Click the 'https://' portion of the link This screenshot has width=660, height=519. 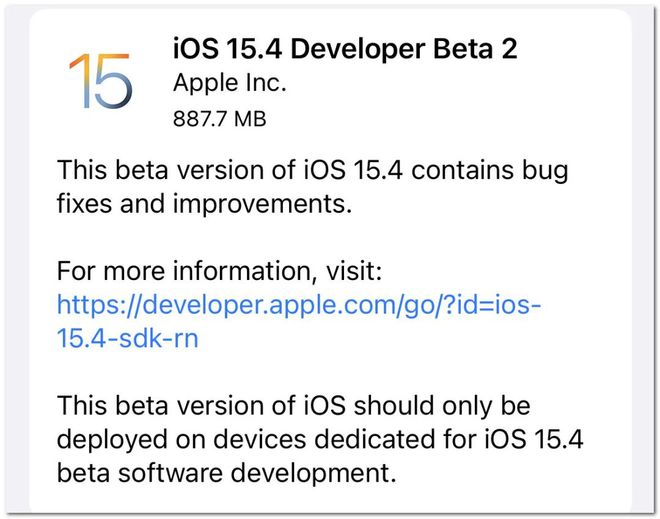(99, 304)
